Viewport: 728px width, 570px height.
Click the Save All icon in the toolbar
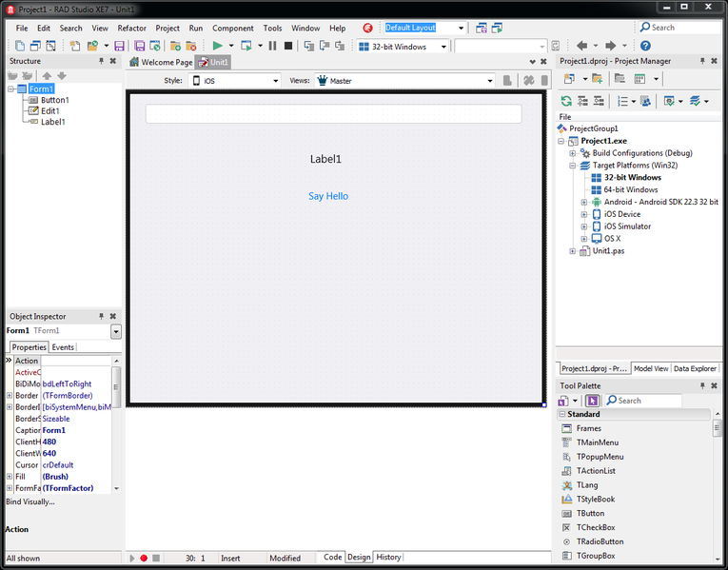[x=139, y=46]
